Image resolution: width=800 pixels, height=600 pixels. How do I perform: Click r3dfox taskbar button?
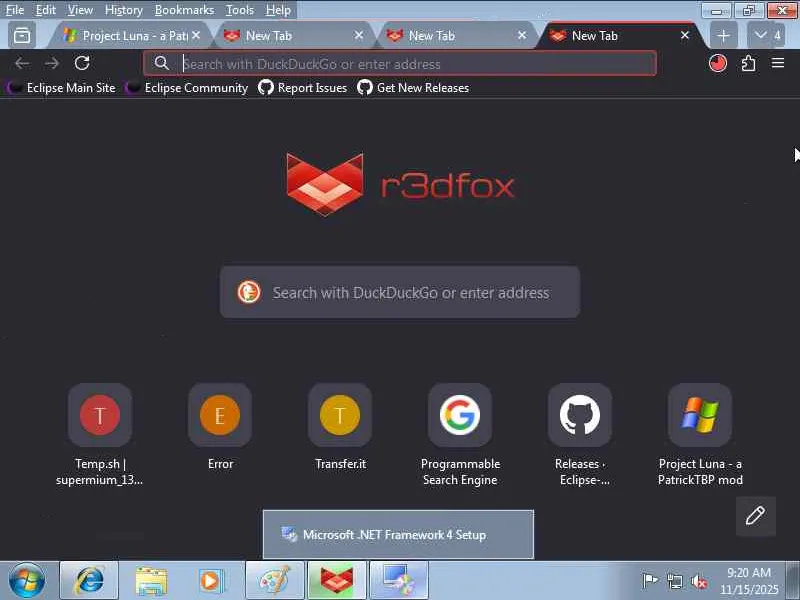[337, 581]
